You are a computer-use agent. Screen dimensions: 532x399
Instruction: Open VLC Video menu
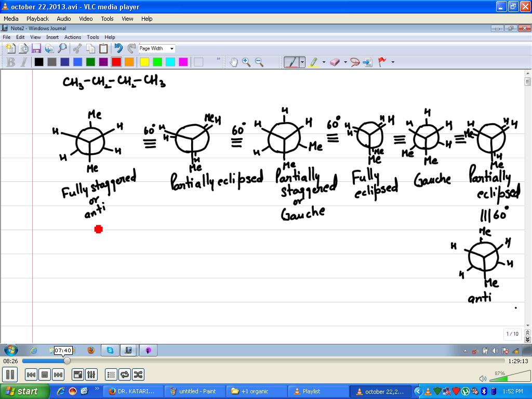pyautogui.click(x=86, y=19)
